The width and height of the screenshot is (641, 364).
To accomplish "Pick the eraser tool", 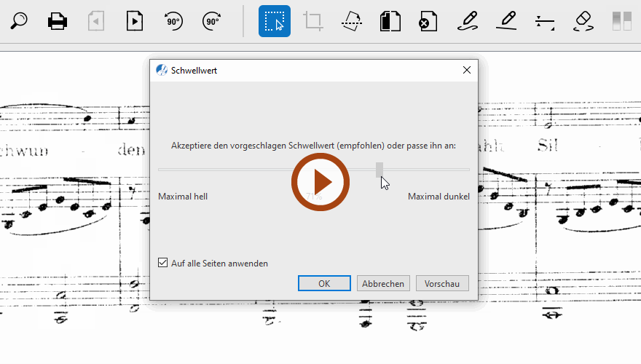I will click(583, 21).
